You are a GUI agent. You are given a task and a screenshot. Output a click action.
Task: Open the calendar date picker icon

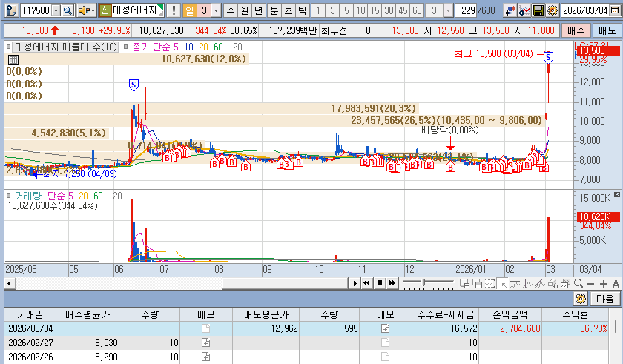coord(615,10)
